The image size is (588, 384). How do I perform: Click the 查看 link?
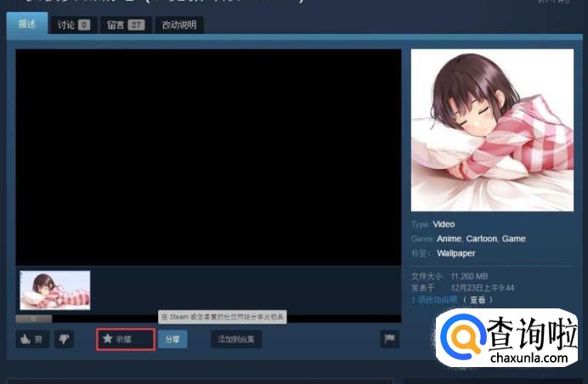point(478,300)
